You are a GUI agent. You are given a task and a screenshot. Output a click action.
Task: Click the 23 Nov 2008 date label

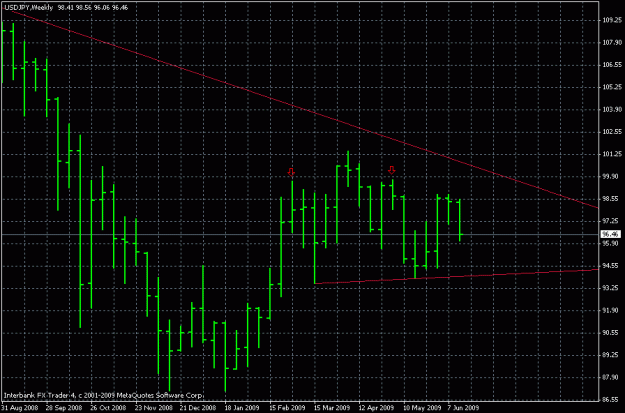[153, 408]
